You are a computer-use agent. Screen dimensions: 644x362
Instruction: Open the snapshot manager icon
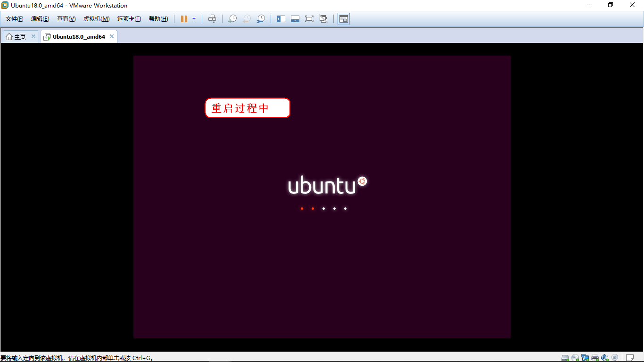261,19
